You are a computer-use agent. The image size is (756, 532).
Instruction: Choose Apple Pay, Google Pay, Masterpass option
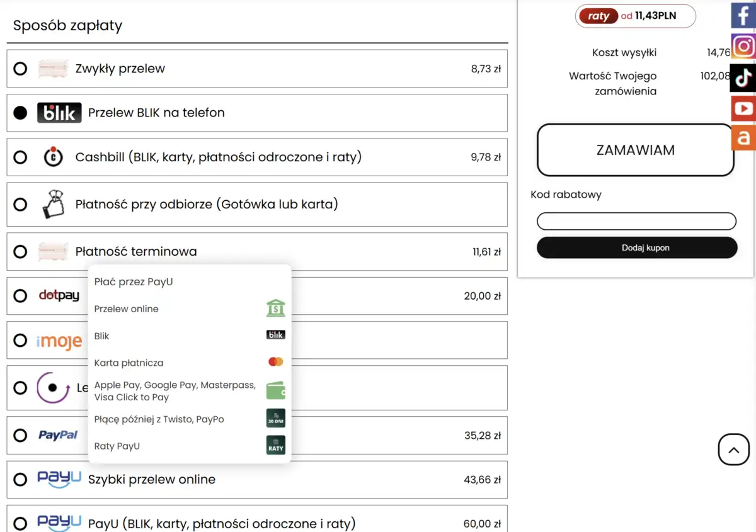[190, 391]
